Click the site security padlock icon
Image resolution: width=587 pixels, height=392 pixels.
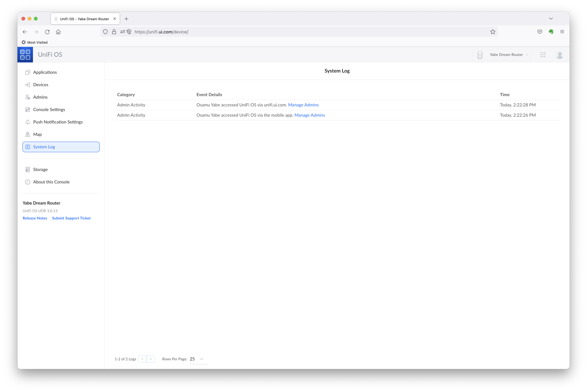pos(114,32)
